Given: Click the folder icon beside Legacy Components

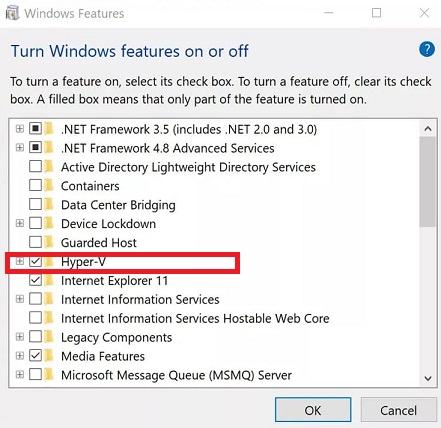Looking at the screenshot, I should (49, 337).
